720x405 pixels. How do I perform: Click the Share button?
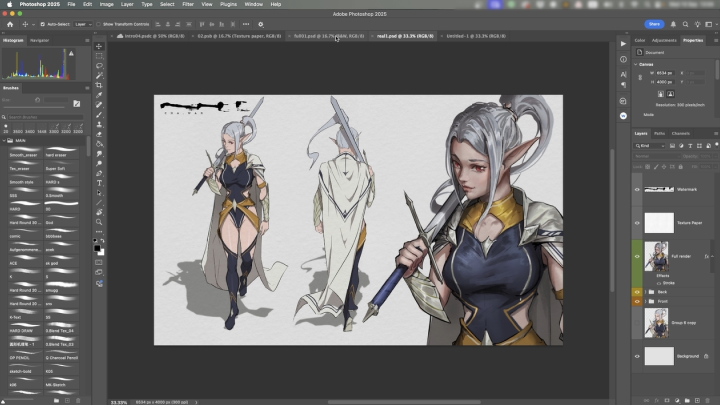coord(655,23)
